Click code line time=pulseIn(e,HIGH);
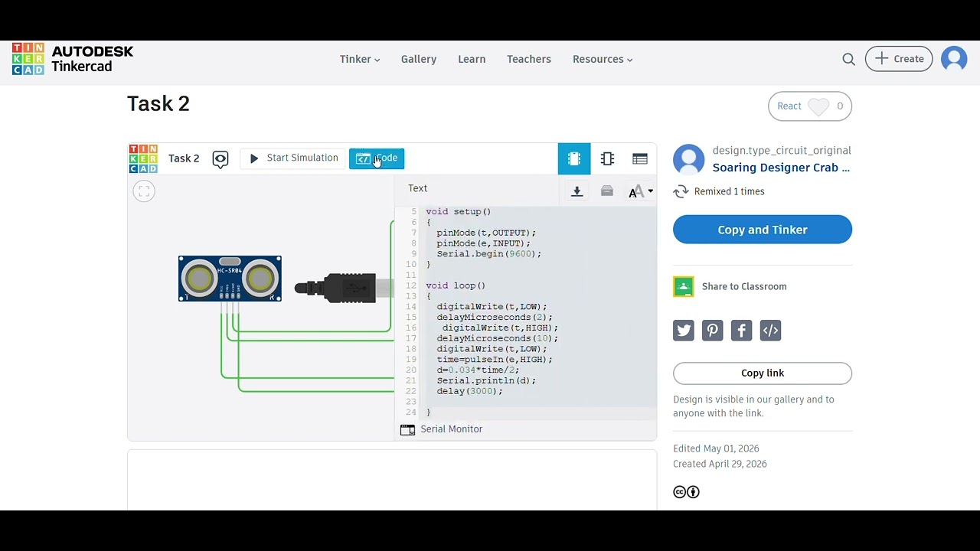This screenshot has width=980, height=551. [x=495, y=360]
